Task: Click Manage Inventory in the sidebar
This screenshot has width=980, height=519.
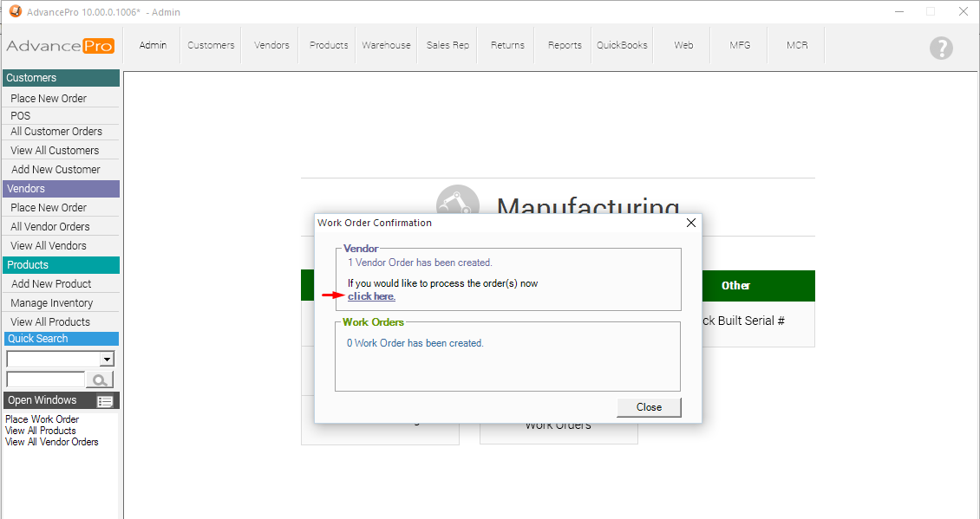Action: 52,303
